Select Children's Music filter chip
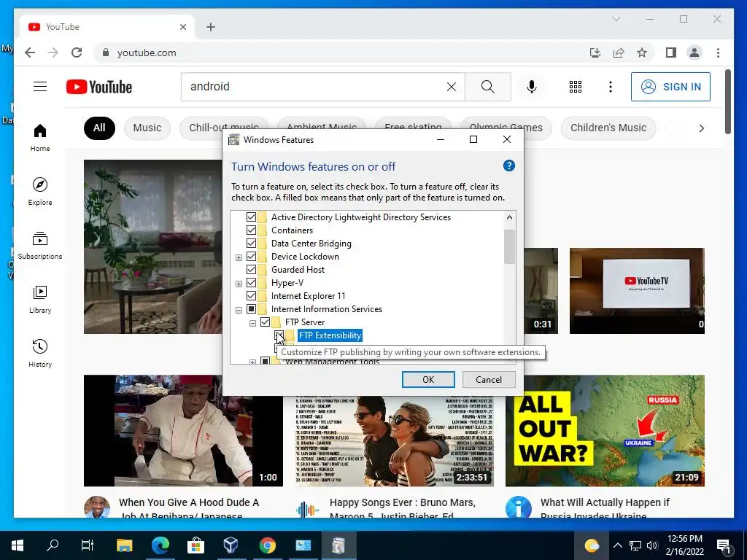 pos(608,128)
